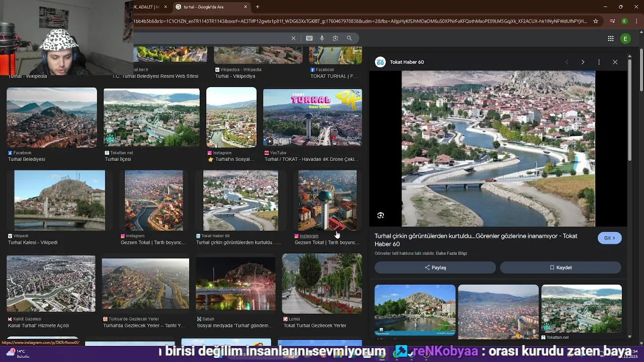Viewport: 644px width, 362px height.
Task: Open the large previewed Turhal river image
Action: [x=498, y=149]
